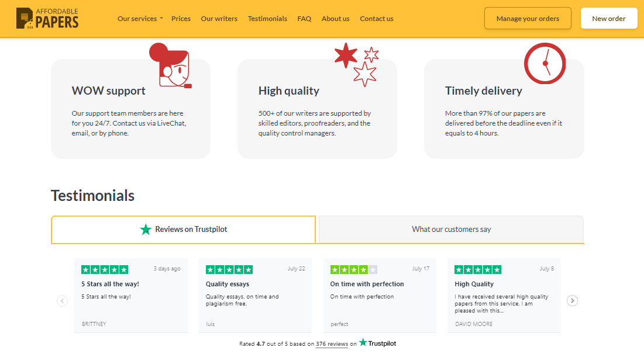Click the Trustpilot logo below reviews
644x354 pixels.
pos(377,343)
